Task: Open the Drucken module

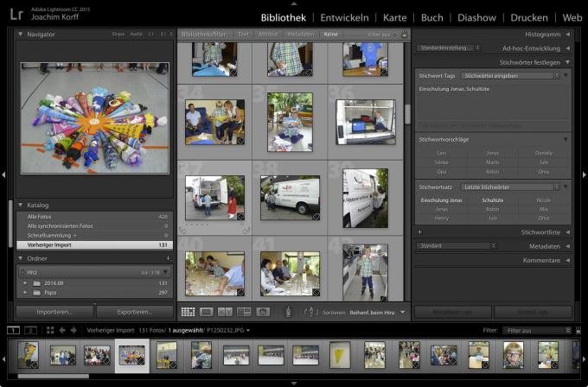Action: pos(528,17)
